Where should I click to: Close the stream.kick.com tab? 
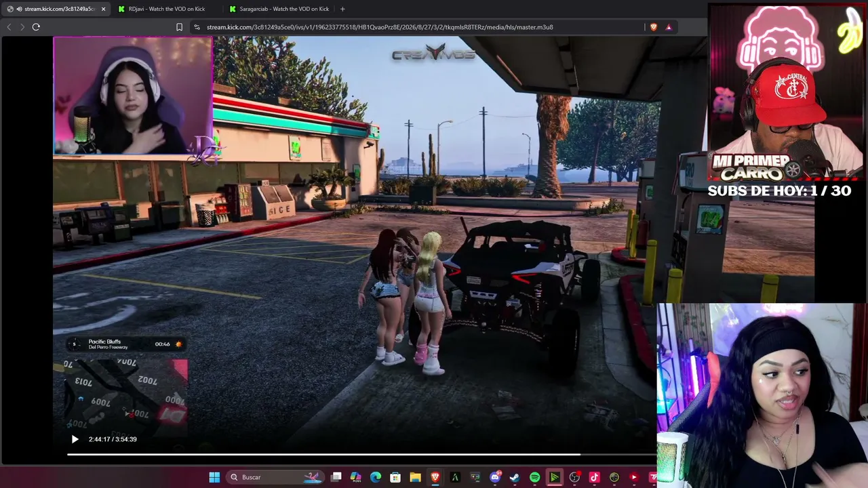coord(103,9)
